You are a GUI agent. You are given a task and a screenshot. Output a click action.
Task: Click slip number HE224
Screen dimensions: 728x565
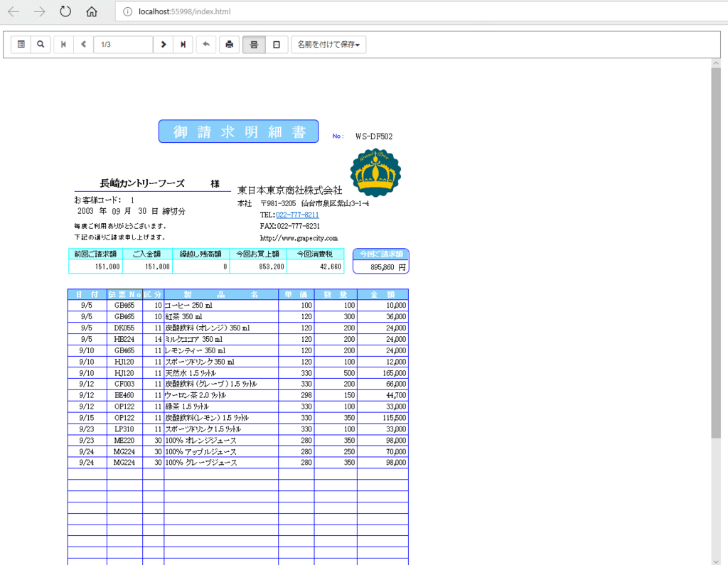[x=124, y=340]
